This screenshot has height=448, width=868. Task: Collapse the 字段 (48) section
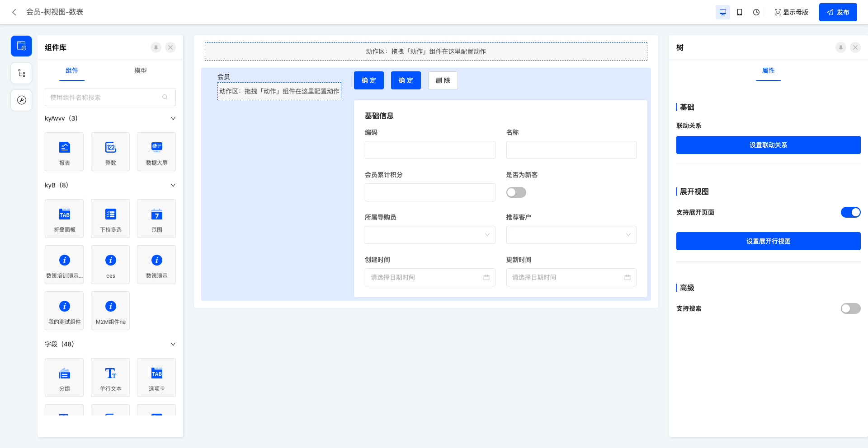(x=172, y=344)
